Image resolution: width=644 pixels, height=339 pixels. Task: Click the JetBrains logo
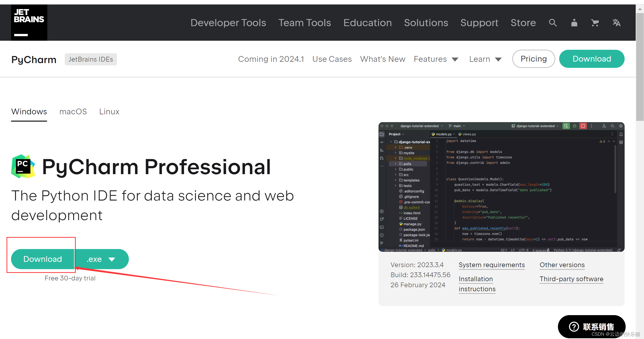29,23
